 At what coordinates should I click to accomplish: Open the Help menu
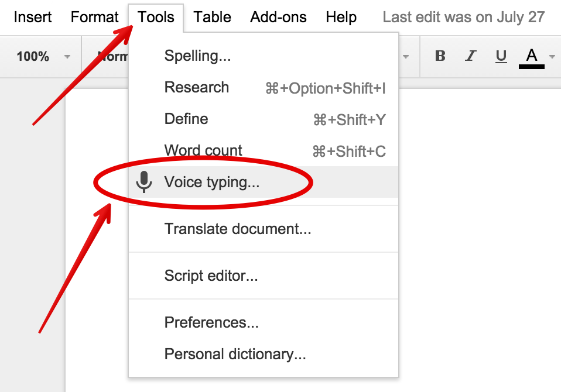pos(341,17)
